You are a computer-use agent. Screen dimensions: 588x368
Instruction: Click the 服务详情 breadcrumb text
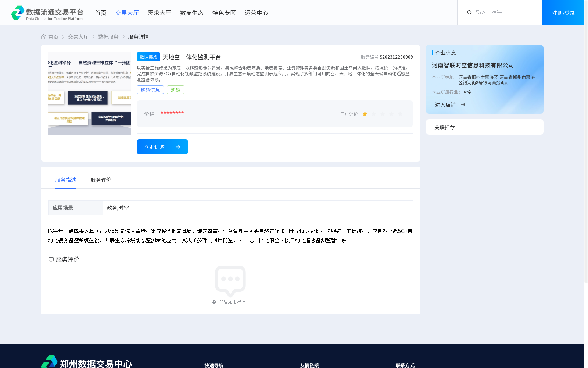click(138, 37)
